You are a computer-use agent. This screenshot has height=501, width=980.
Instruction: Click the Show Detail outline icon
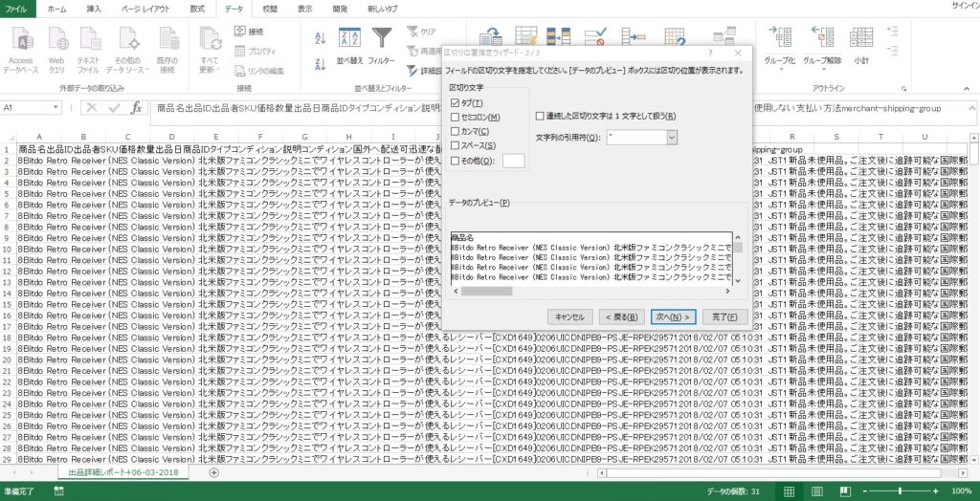892,30
